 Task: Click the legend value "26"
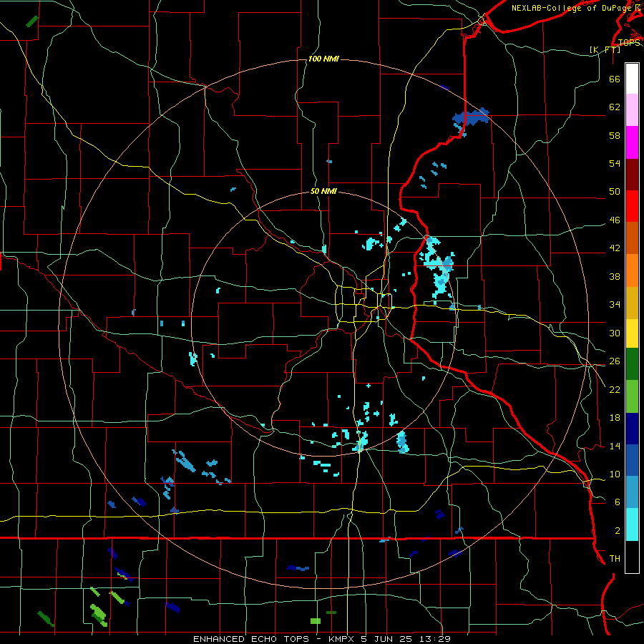(615, 361)
